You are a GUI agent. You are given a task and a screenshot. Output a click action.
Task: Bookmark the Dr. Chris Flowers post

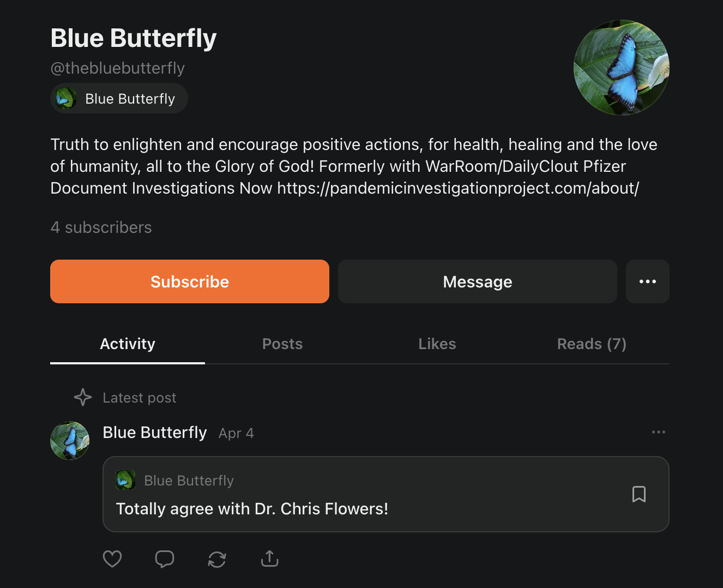638,494
